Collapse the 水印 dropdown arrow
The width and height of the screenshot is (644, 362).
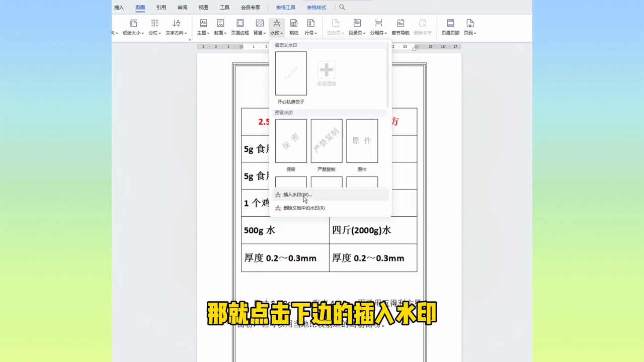pyautogui.click(x=282, y=33)
